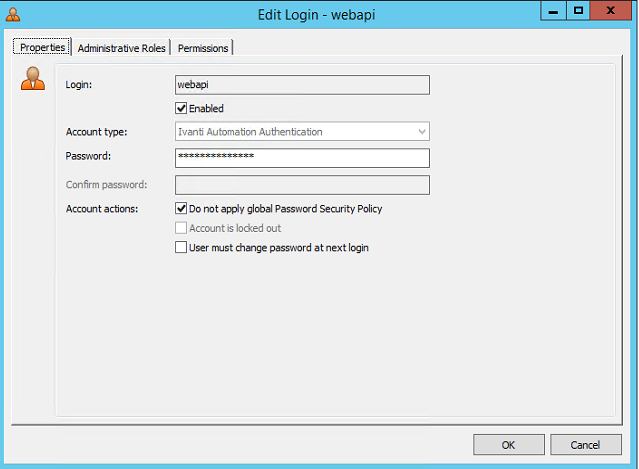Close the Edit Login dialog
The width and height of the screenshot is (639, 469).
coord(610,11)
